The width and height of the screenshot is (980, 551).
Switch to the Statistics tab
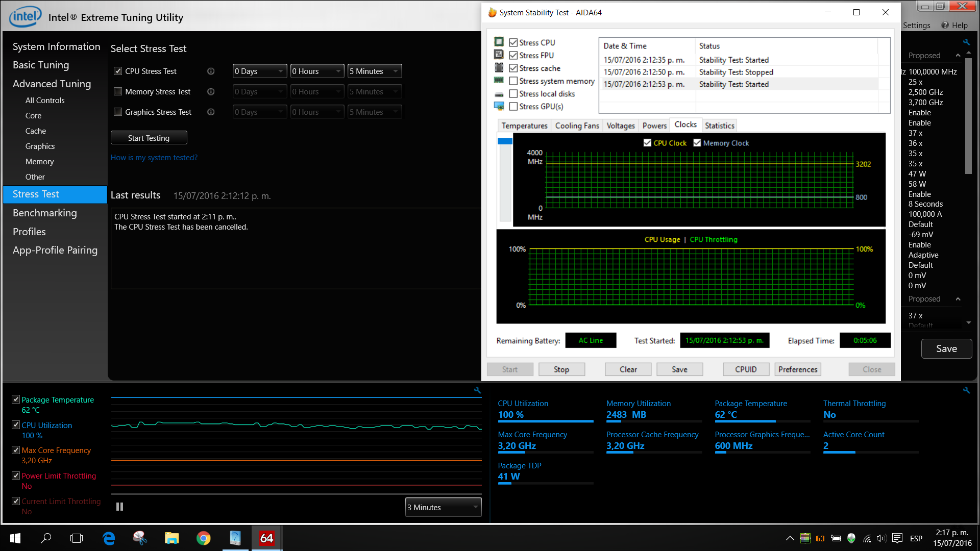[719, 125]
